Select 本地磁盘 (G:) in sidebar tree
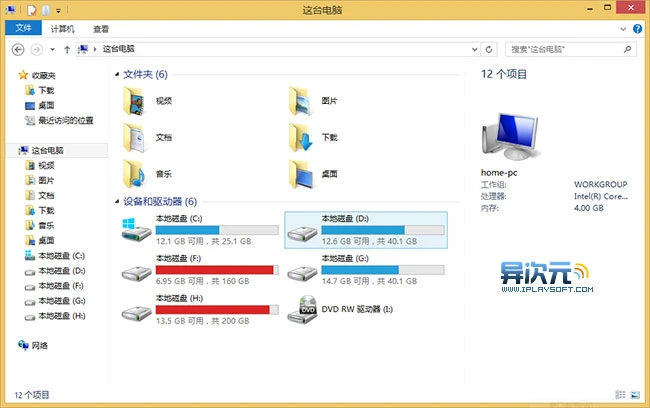Screen dimensions: 650x408 click(x=61, y=301)
